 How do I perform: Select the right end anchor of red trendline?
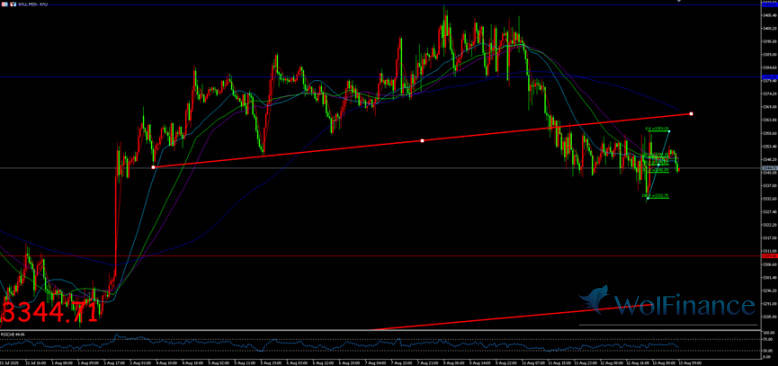tap(691, 114)
